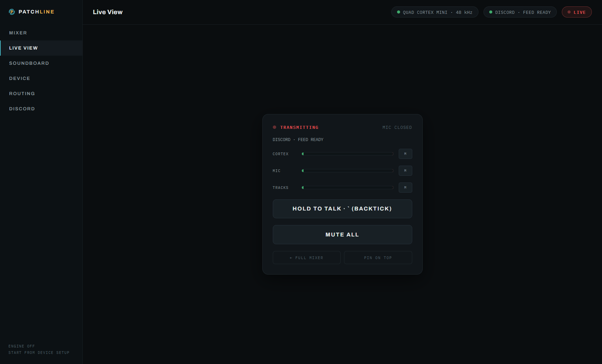Select Live View in the sidebar
602x364 pixels.
(41, 48)
